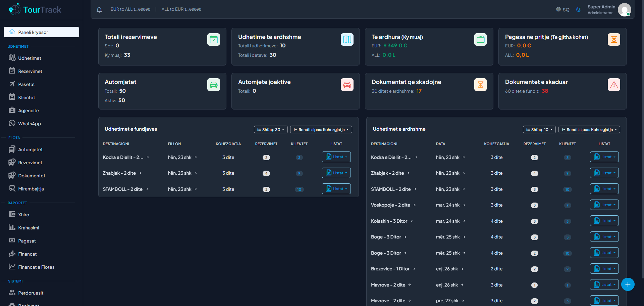Click the red car icon on Automjete joaktive
The width and height of the screenshot is (644, 306).
tap(347, 85)
